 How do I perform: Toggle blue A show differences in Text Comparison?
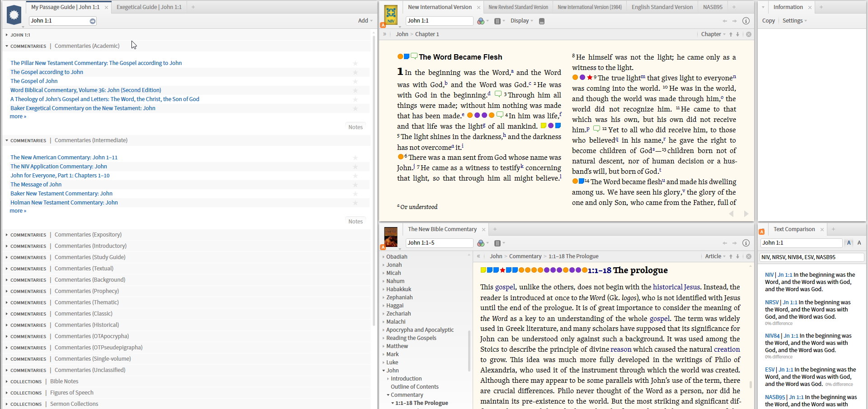pyautogui.click(x=849, y=243)
